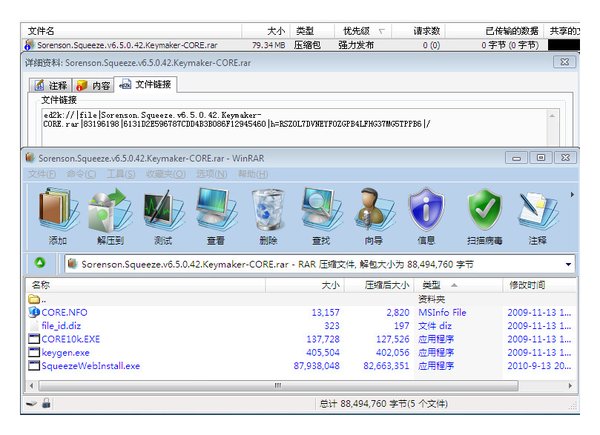Select the 文件链接 tab
600x435 pixels.
click(145, 85)
